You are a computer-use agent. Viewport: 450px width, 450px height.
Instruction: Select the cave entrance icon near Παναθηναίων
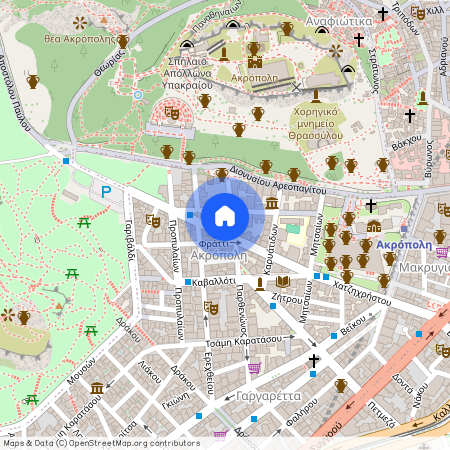click(x=233, y=24)
